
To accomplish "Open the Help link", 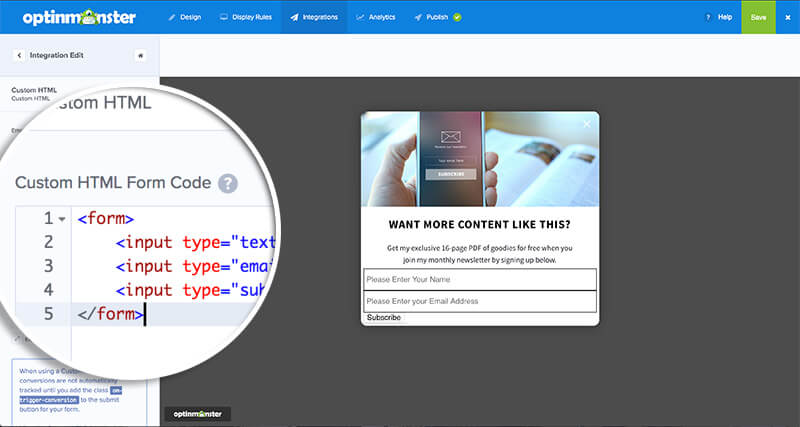I will (x=724, y=17).
